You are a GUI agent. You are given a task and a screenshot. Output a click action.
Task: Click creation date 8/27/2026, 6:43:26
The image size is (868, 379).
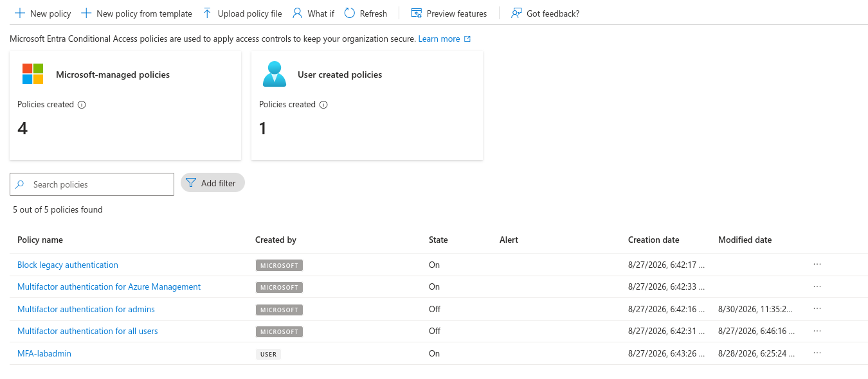pos(666,353)
